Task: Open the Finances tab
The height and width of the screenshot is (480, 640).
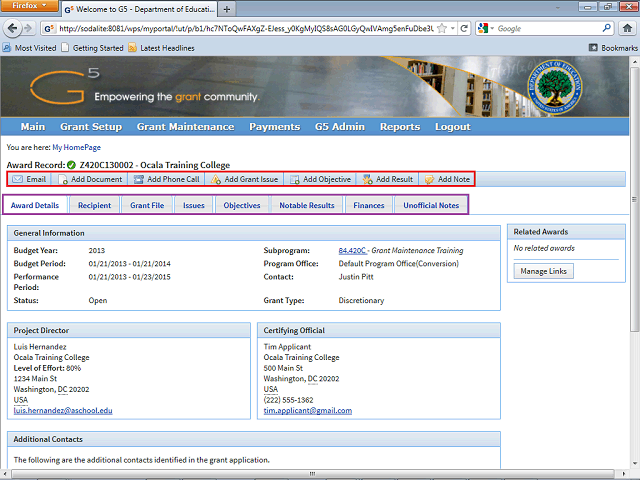Action: click(x=368, y=205)
